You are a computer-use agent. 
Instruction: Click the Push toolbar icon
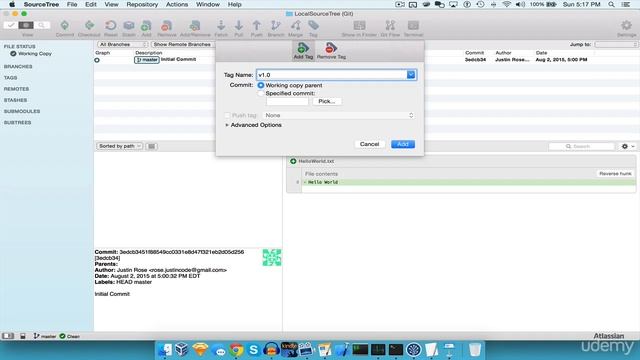tap(256, 26)
